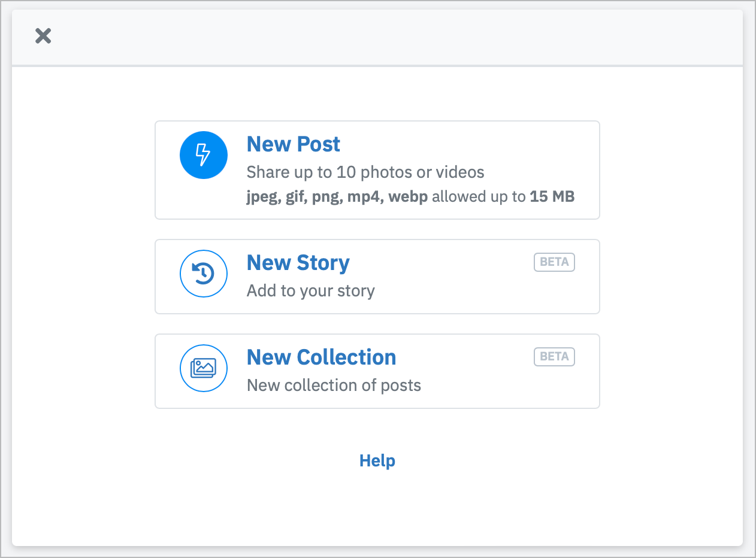Select the New Story heading
The image size is (756, 558).
pos(298,262)
